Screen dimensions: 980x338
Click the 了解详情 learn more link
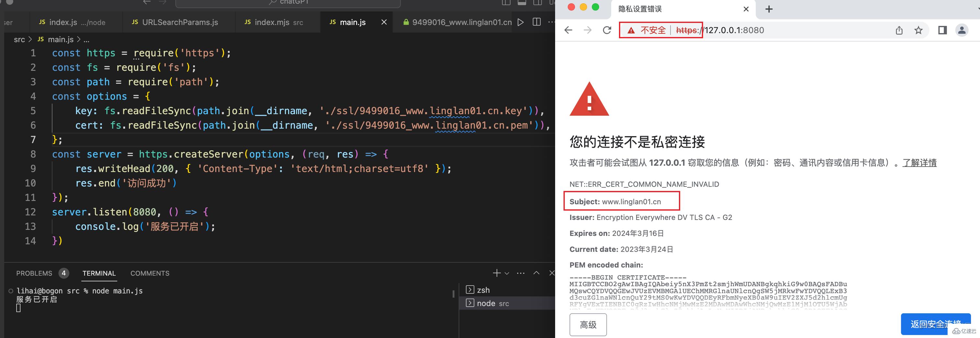click(919, 163)
